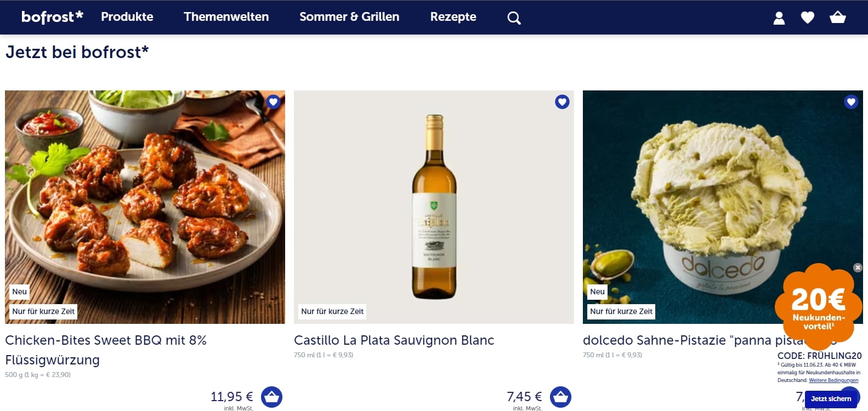This screenshot has width=868, height=411.
Task: Open the shopping basket in header
Action: tap(837, 18)
